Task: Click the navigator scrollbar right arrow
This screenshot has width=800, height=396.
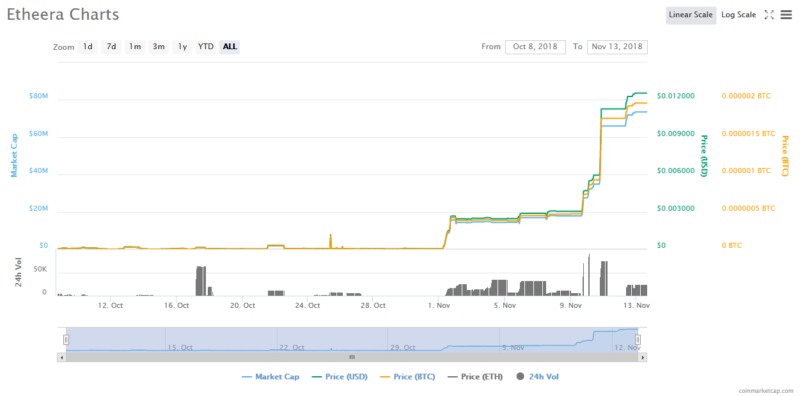Action: [643, 357]
